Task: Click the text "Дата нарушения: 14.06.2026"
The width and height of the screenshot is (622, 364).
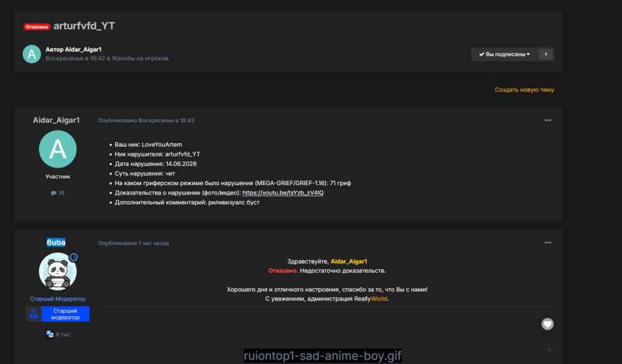Action: coord(155,164)
